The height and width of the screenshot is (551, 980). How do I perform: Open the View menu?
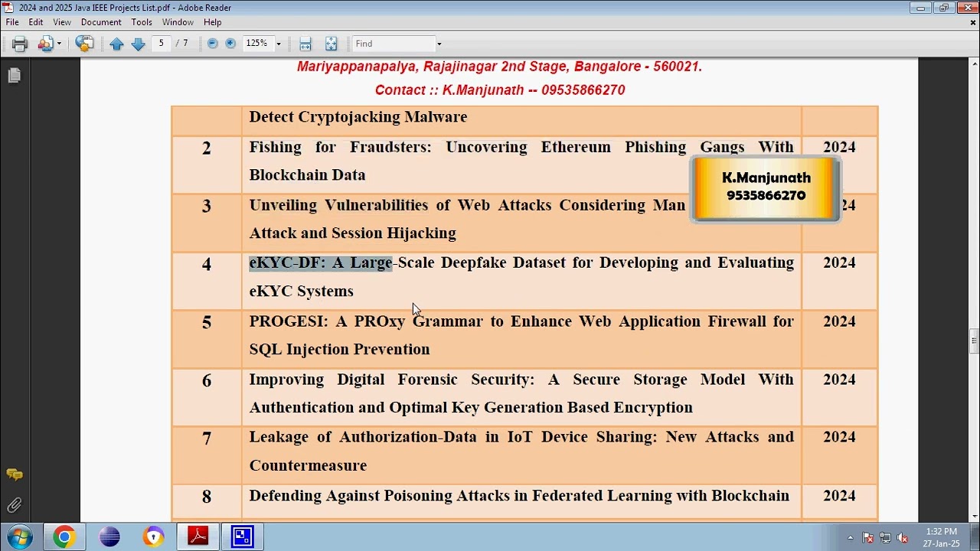click(62, 22)
